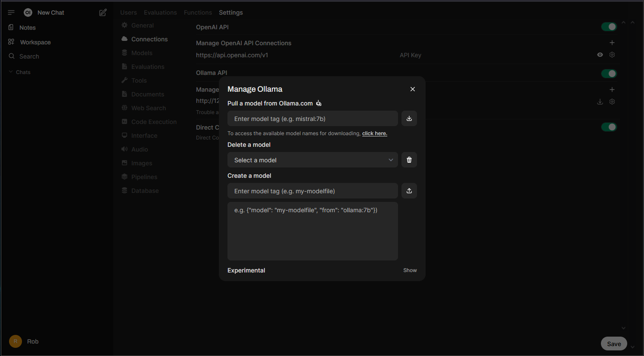Configure Ollama connection gear icon

612,102
